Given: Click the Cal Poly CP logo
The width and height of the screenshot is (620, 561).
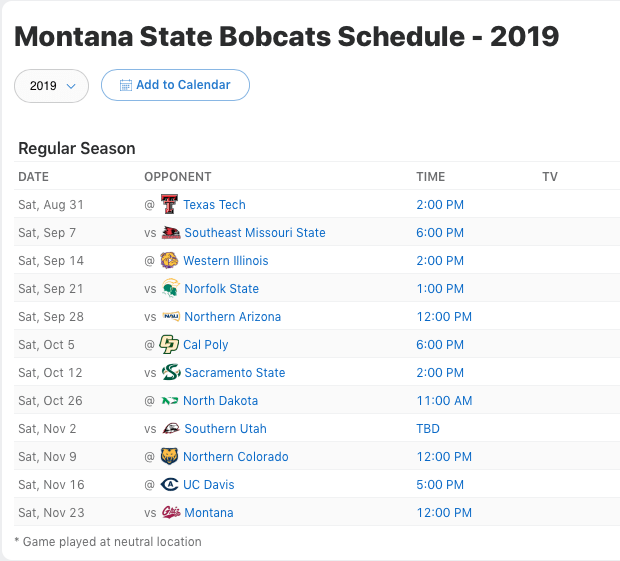Looking at the screenshot, I should coord(169,344).
